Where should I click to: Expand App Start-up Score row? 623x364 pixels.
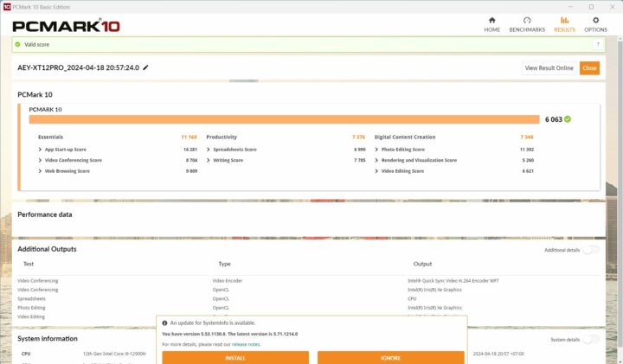click(x=41, y=150)
